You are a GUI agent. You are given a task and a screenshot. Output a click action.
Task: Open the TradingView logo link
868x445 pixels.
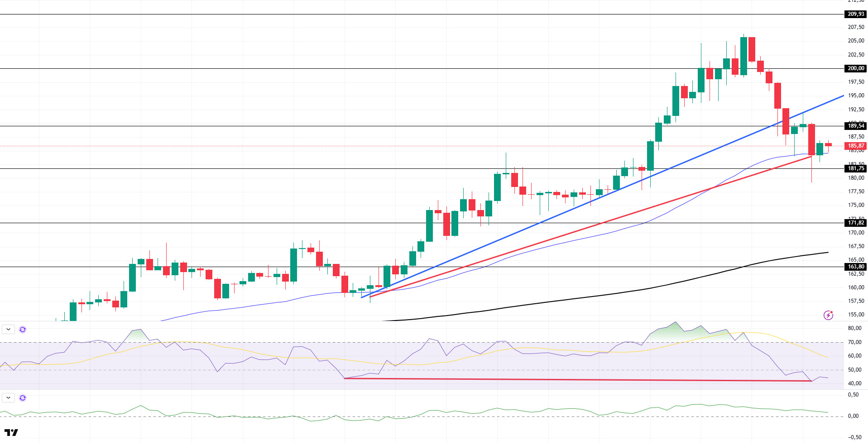[x=11, y=432]
